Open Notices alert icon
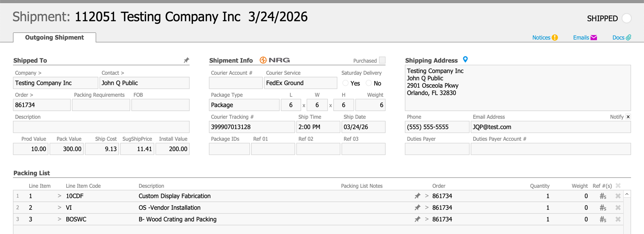The height and width of the screenshot is (234, 644). pos(555,38)
